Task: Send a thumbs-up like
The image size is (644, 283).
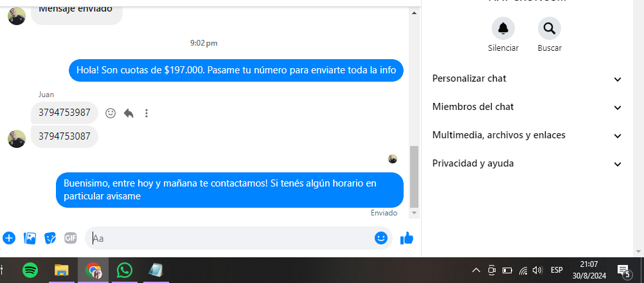Action: [x=407, y=238]
